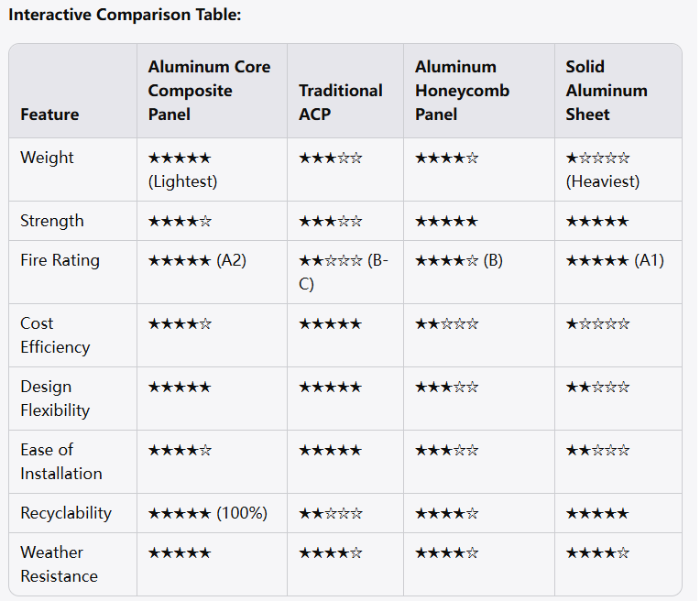Click the Solid Aluminum Sheet header
700x601 pixels.
coord(607,91)
